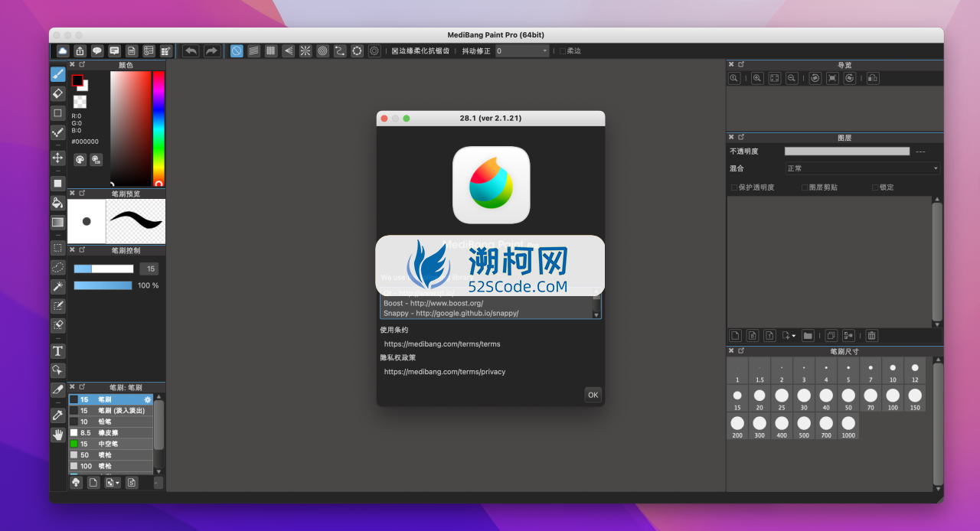Select the Eyedropper tool

(57, 415)
